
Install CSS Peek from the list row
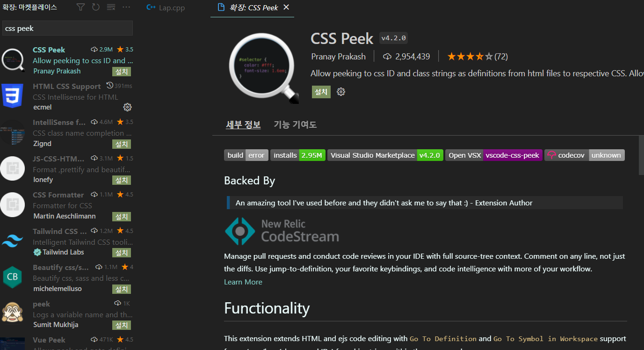click(x=122, y=72)
